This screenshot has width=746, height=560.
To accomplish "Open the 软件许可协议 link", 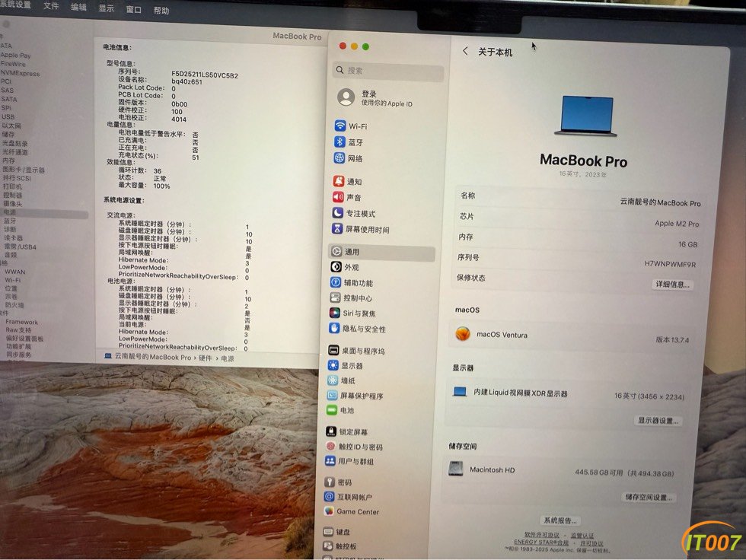I will (542, 536).
